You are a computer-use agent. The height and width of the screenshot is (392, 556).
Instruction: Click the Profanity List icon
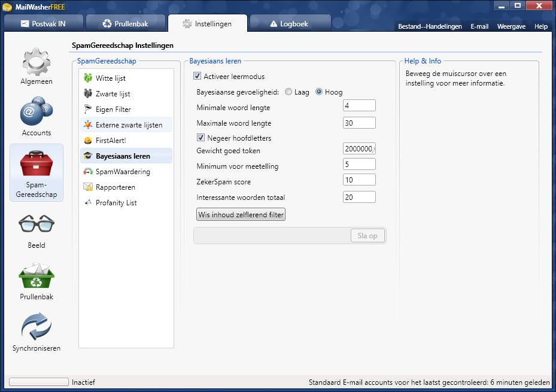[x=88, y=202]
